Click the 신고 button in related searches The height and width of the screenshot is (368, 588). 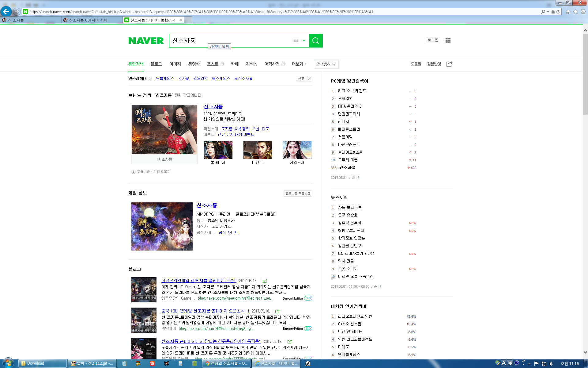click(x=301, y=79)
